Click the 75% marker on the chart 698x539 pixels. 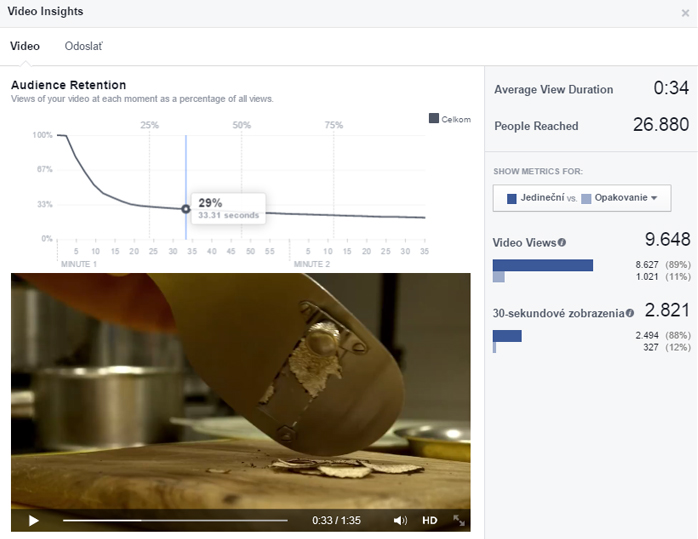click(x=334, y=125)
